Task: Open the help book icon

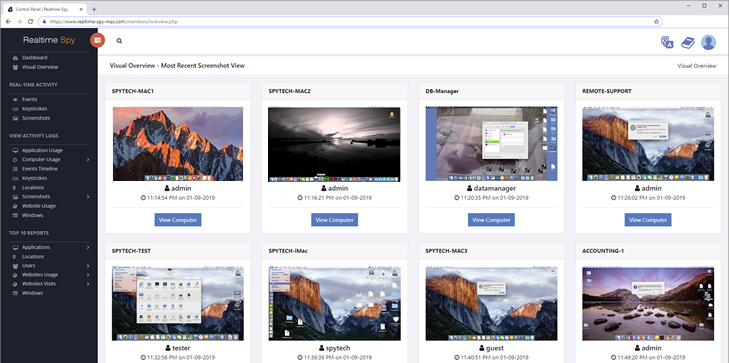Action: [x=688, y=43]
